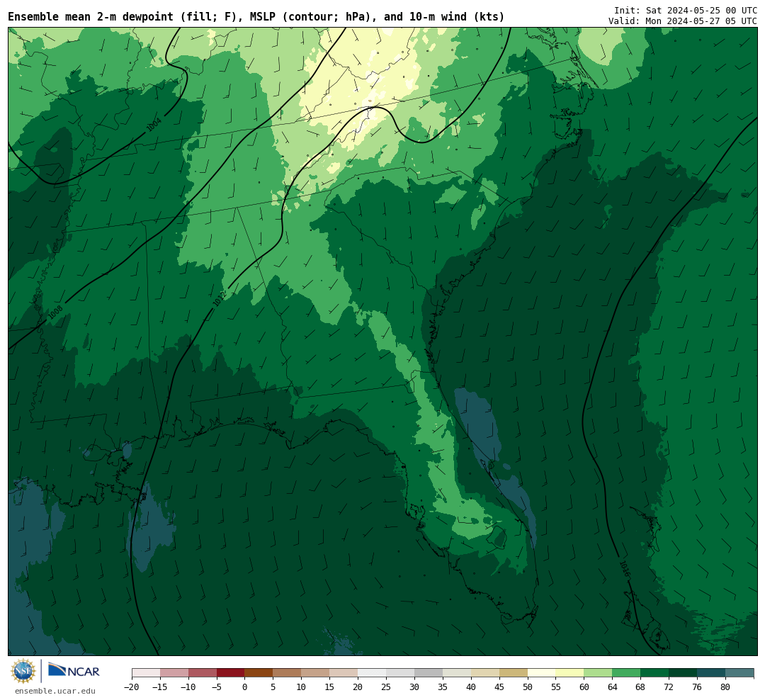The image size is (765, 700).
Task: Pick the dark green 72 to 76 swatch
Action: (683, 673)
